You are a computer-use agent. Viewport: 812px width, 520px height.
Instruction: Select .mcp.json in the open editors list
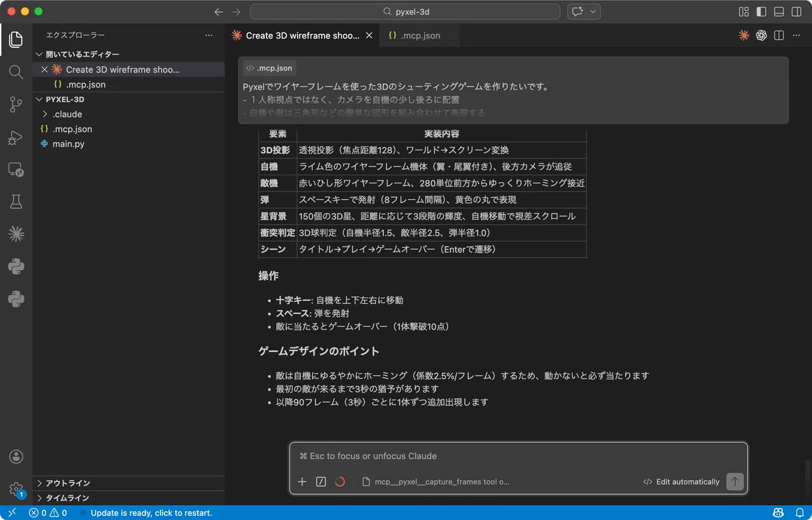(85, 85)
